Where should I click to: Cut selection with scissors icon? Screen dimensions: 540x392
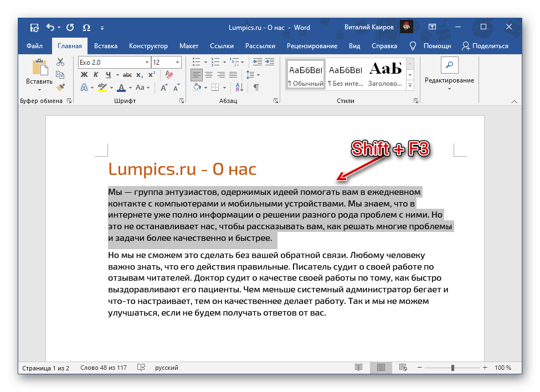60,62
